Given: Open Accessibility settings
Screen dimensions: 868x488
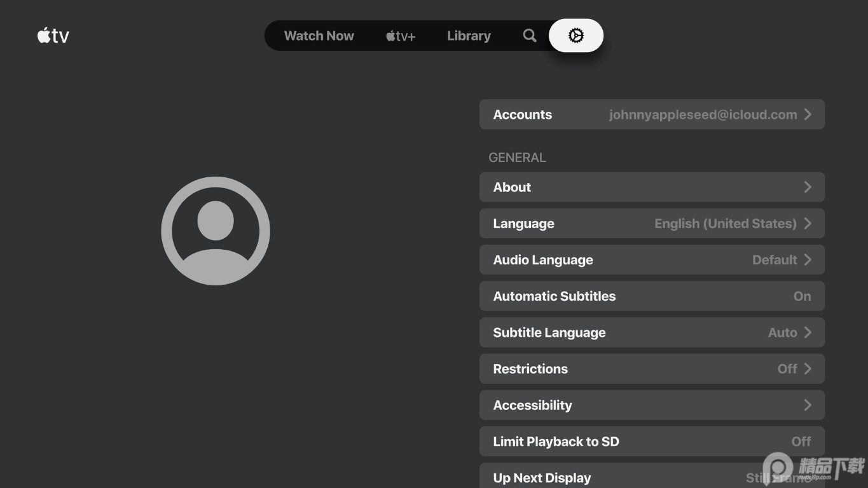Looking at the screenshot, I should [x=652, y=405].
